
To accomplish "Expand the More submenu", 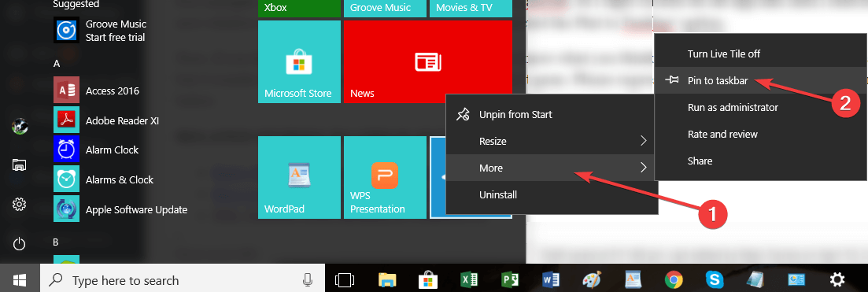I will pyautogui.click(x=552, y=168).
